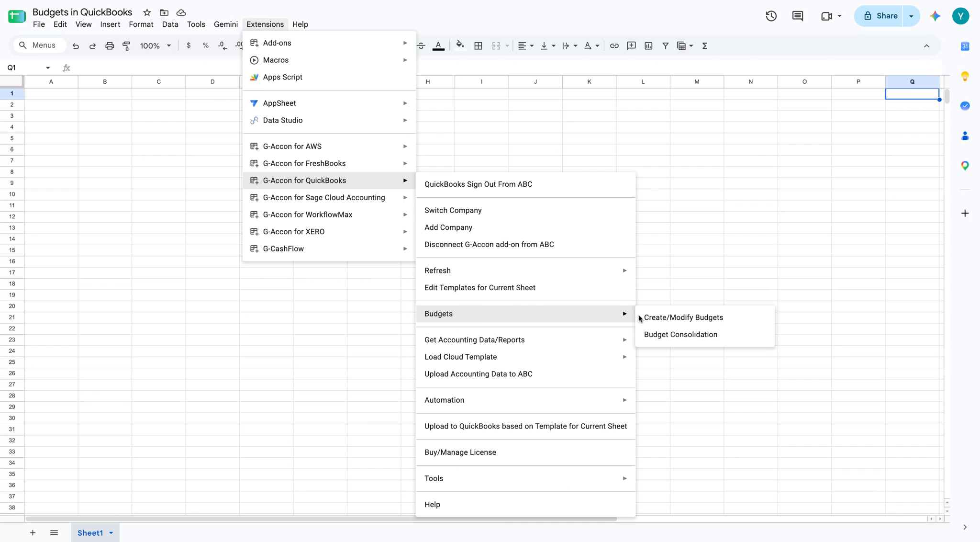Open the Y account avatar
The image size is (980, 542).
960,16
